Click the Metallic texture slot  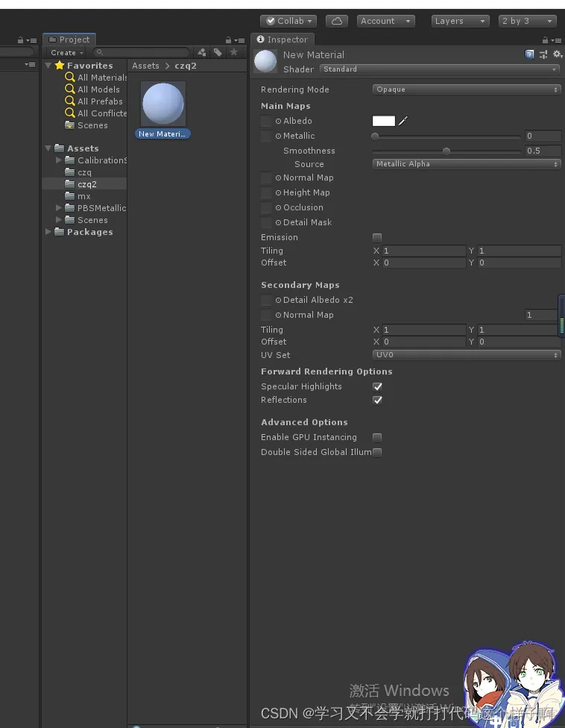266,136
